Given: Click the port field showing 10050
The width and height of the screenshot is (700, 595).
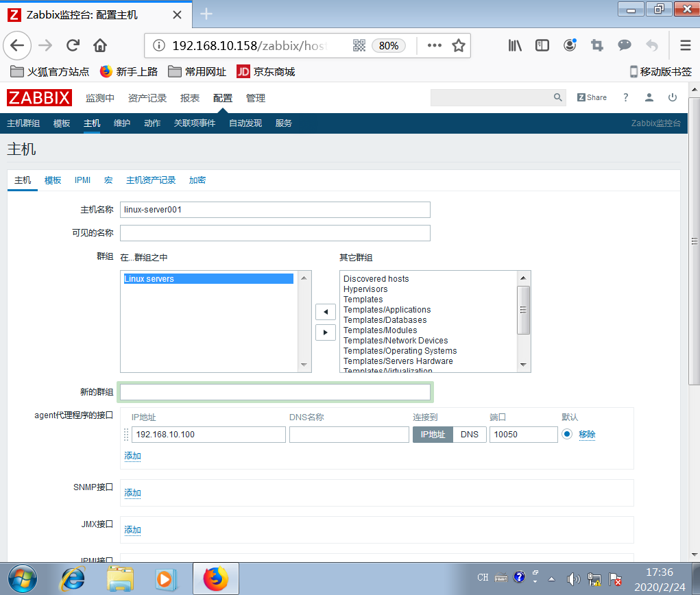Looking at the screenshot, I should tap(523, 435).
